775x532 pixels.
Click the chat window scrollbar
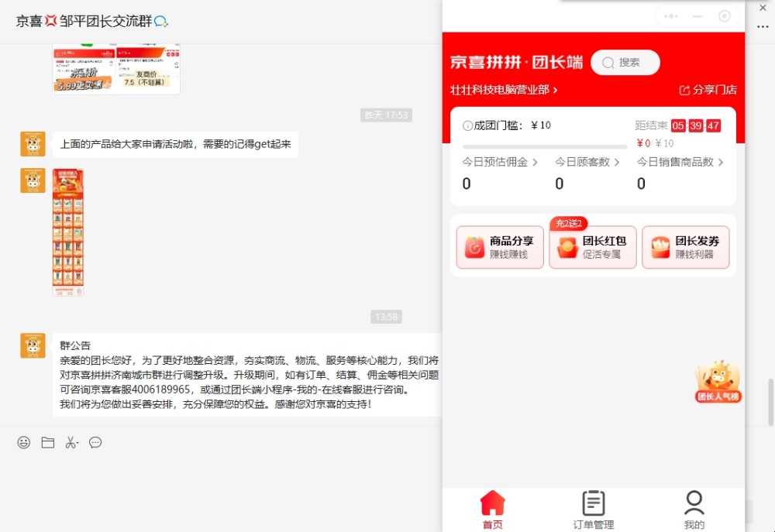click(x=770, y=402)
